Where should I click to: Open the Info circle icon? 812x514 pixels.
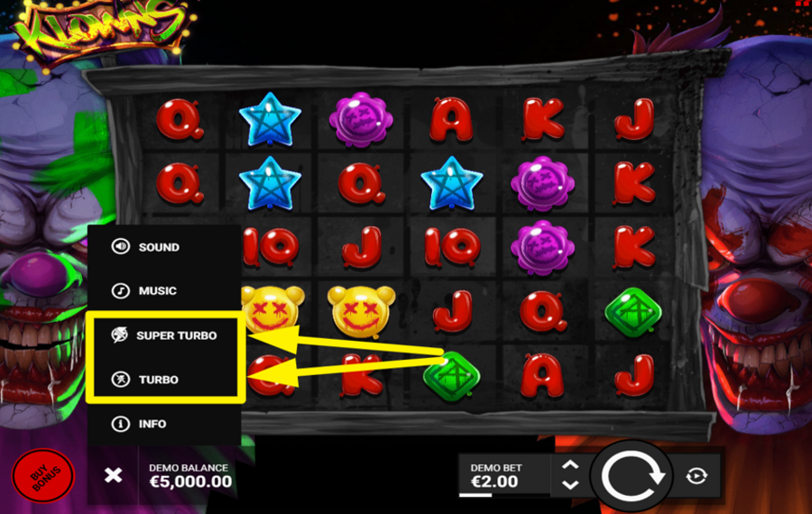pos(121,424)
